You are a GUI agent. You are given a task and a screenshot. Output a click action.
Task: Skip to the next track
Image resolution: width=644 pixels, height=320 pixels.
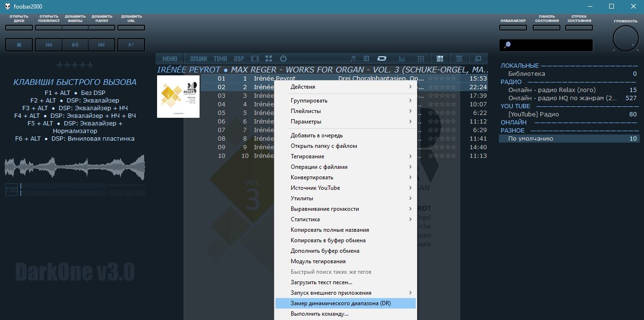click(102, 45)
